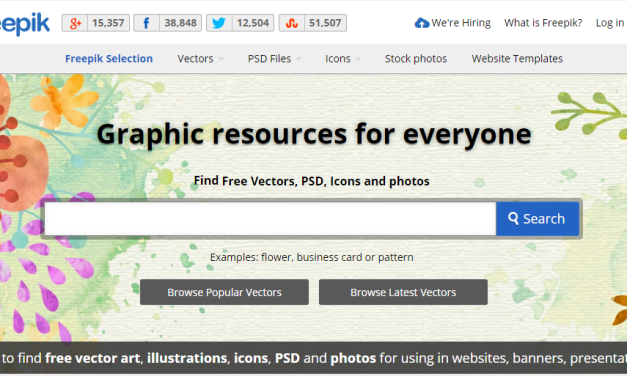627x376 pixels.
Task: Expand the PSD Files dropdown arrow
Action: [x=298, y=59]
